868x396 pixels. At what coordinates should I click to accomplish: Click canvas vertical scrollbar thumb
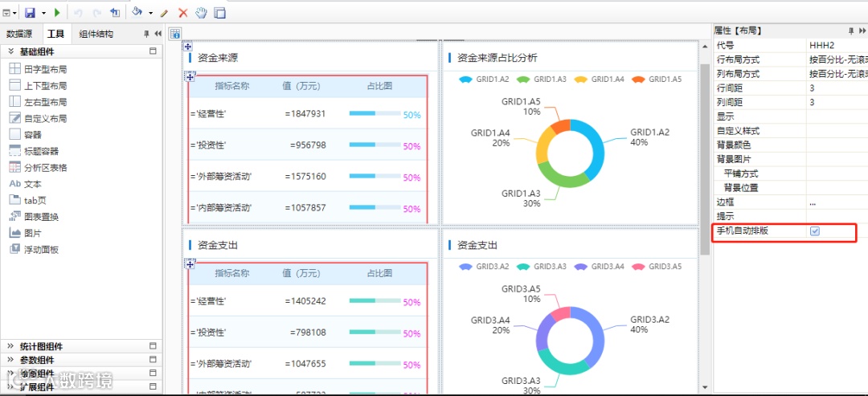[x=704, y=159]
